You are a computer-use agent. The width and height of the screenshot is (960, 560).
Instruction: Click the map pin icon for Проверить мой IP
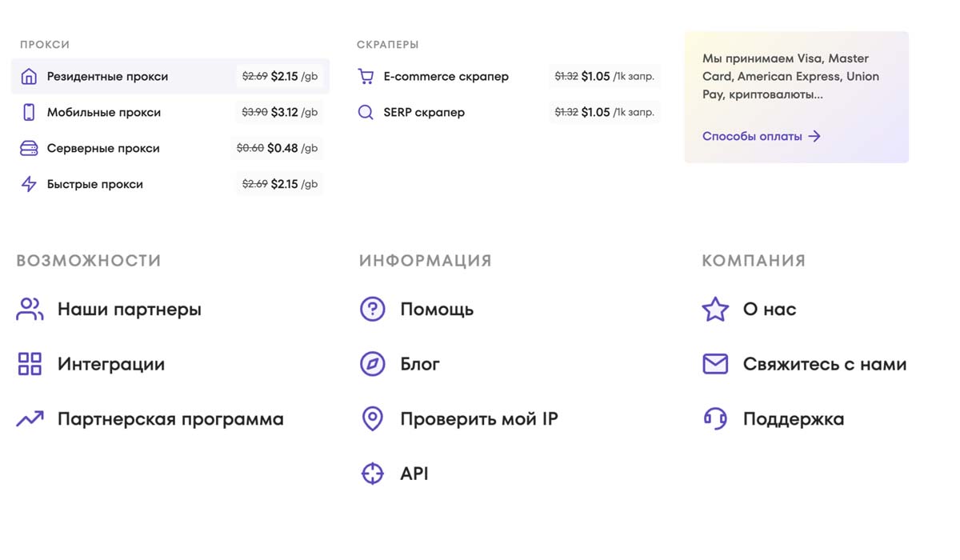click(x=373, y=418)
